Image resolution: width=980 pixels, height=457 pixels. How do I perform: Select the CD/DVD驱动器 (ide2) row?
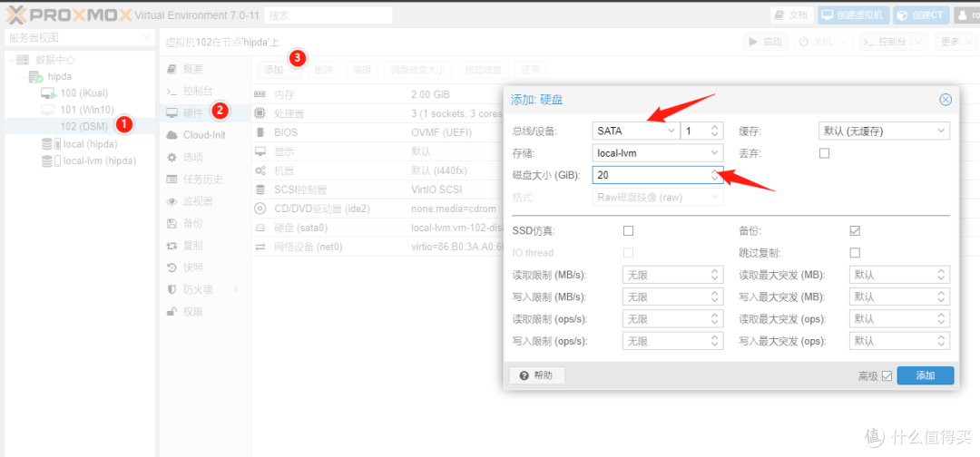click(x=377, y=209)
